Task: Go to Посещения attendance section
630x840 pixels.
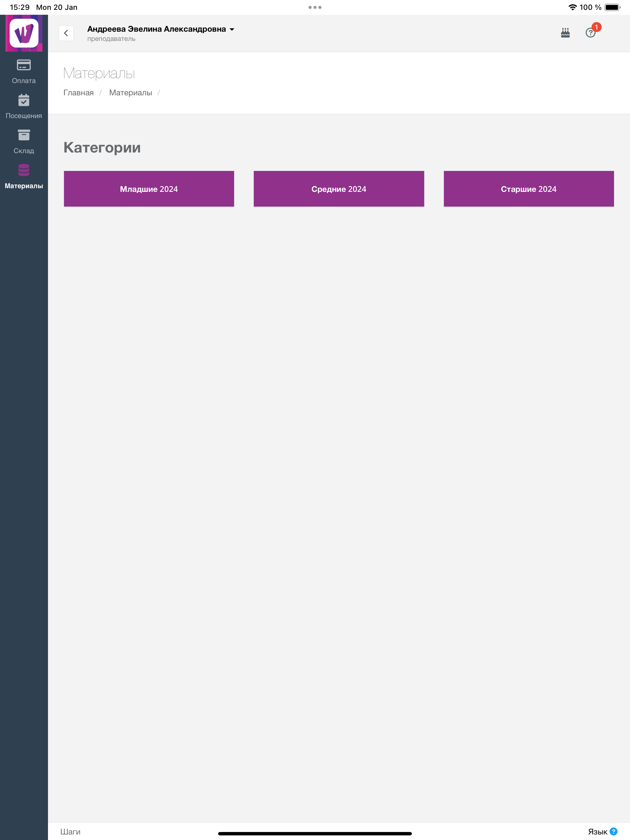Action: coord(24,107)
